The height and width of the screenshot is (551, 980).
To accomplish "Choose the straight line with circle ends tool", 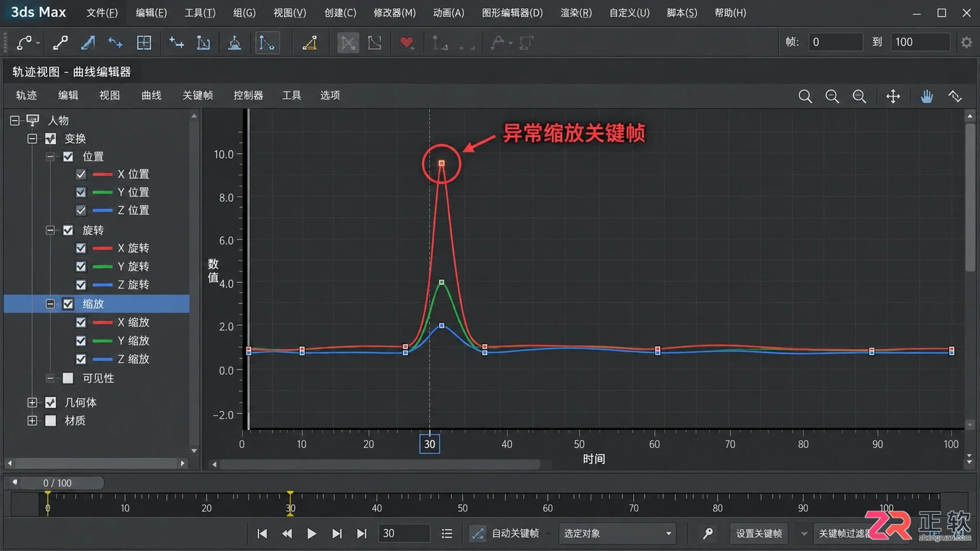I will click(61, 43).
